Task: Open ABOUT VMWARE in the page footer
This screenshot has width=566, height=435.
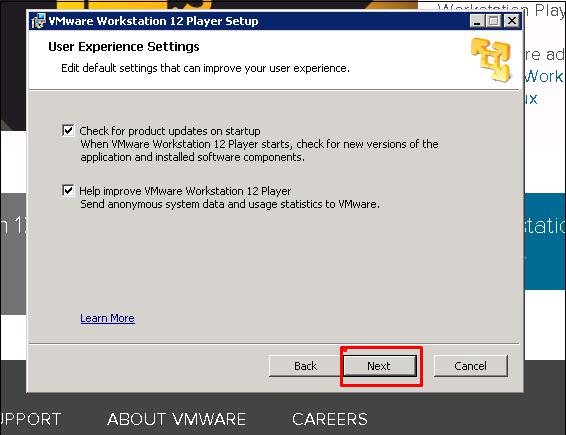Action: 177,419
